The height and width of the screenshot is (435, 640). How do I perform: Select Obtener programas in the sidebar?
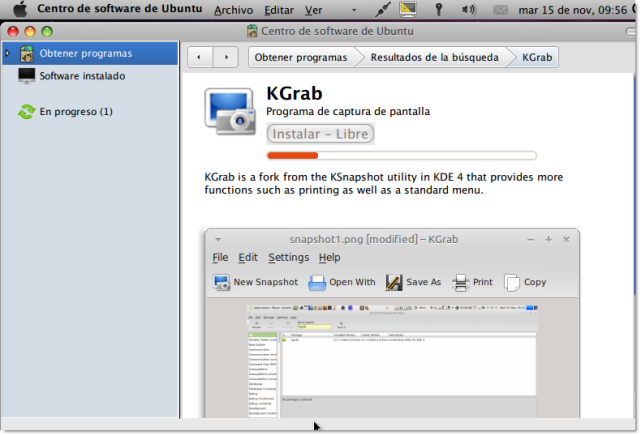pyautogui.click(x=90, y=53)
